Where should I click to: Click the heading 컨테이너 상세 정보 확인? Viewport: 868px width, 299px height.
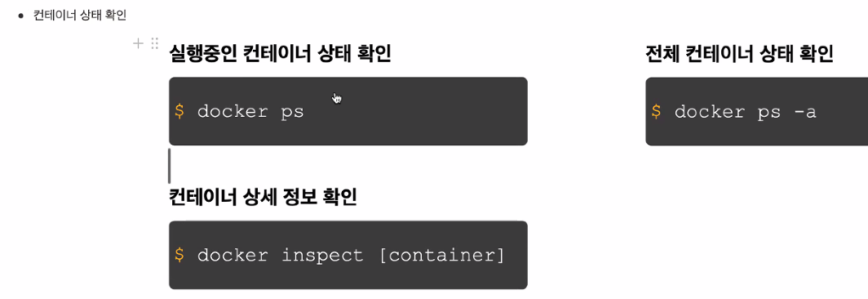[x=263, y=198]
